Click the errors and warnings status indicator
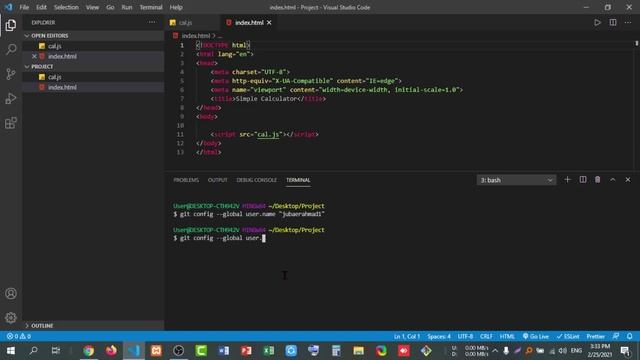Viewport: 640px width, 360px height. tap(19, 336)
